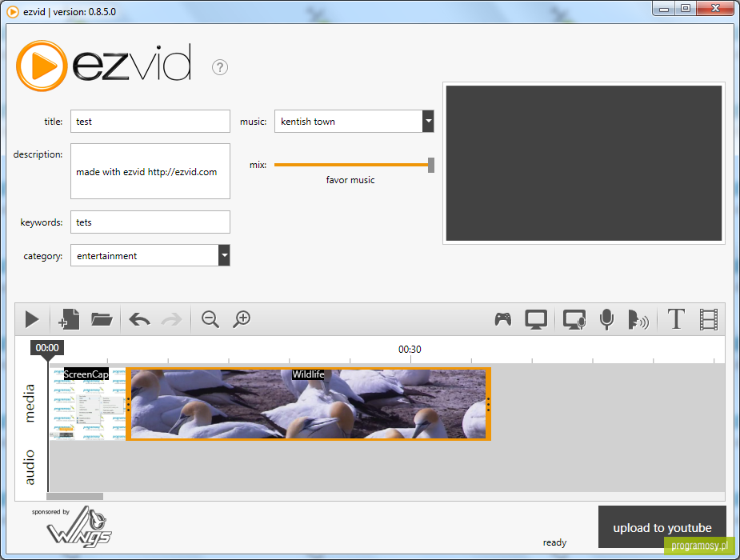Open the category dropdown arrow

pyautogui.click(x=224, y=255)
